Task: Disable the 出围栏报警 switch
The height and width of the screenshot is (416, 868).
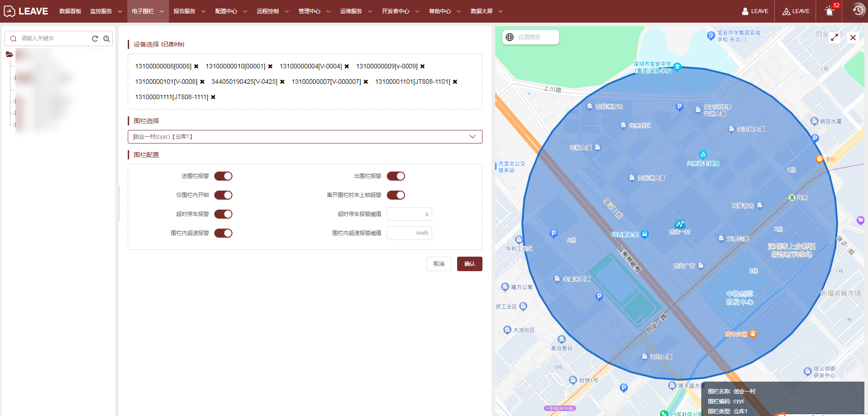Action: (395, 176)
